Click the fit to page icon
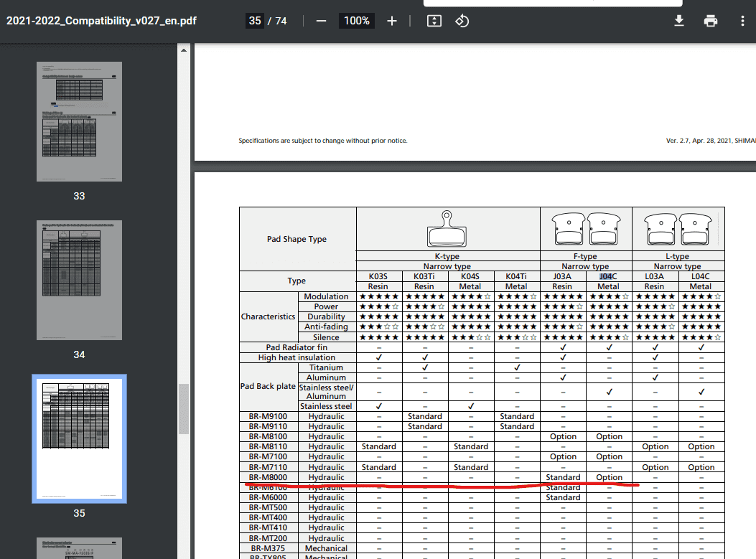The image size is (756, 559). click(434, 21)
